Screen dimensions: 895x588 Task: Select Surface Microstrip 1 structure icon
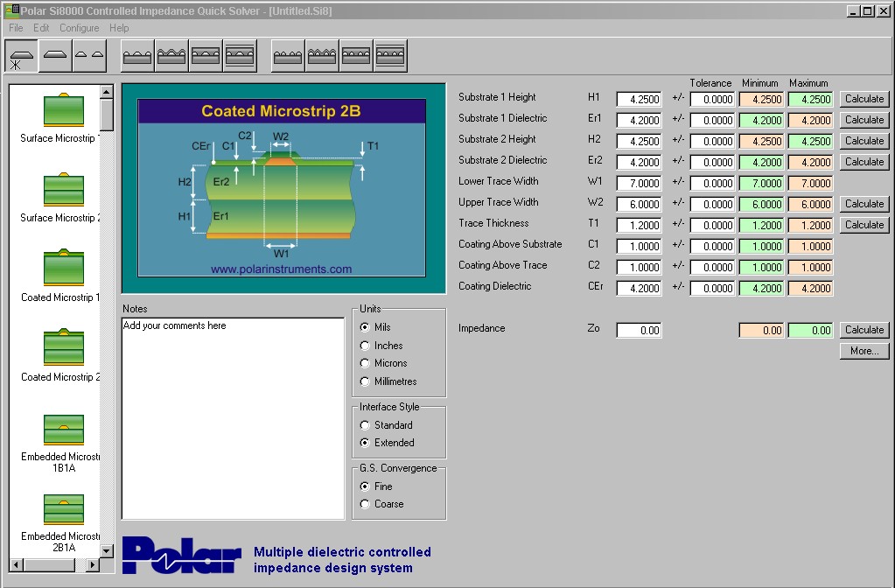(63, 109)
